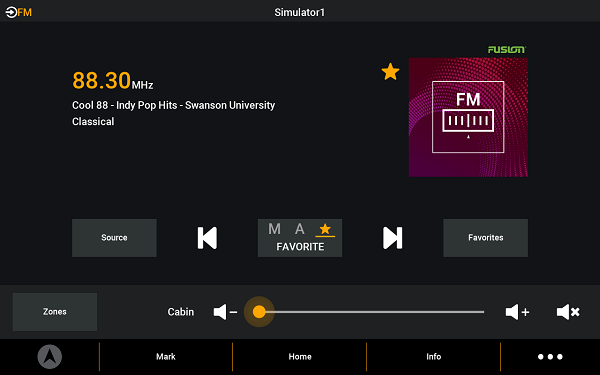Select Mark in bottom bar

point(166,357)
